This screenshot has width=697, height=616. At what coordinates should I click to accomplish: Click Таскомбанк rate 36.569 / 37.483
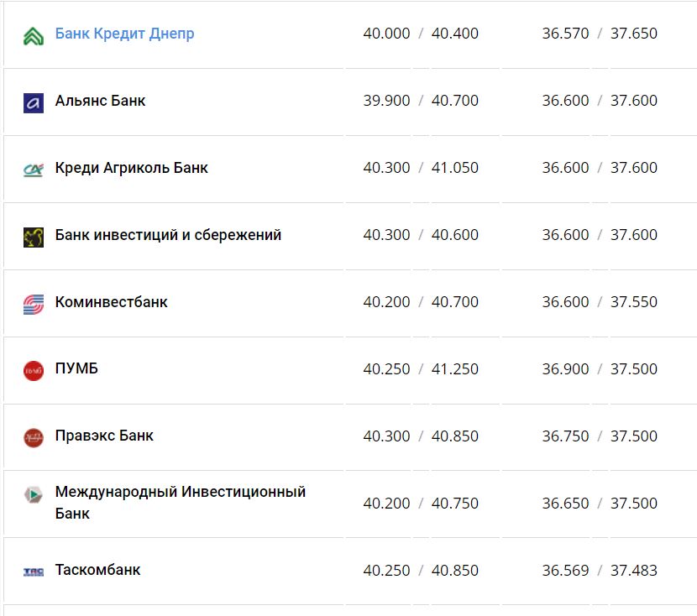point(600,571)
